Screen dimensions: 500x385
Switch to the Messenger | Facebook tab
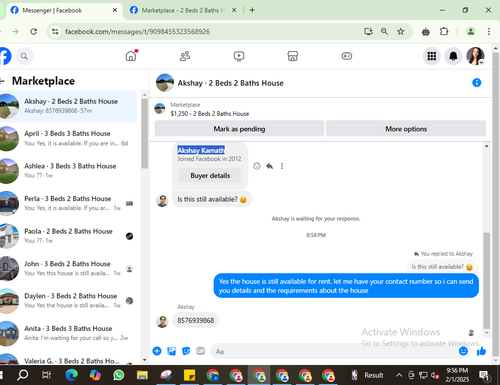click(63, 10)
